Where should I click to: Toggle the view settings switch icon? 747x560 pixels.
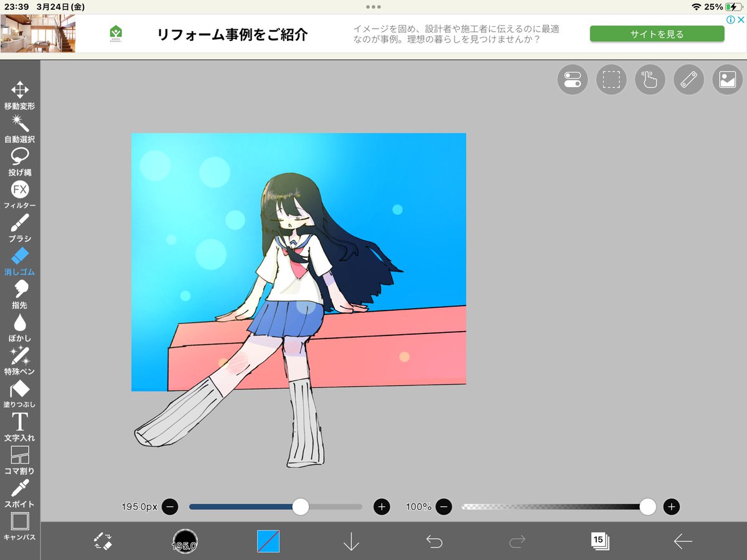tap(573, 80)
